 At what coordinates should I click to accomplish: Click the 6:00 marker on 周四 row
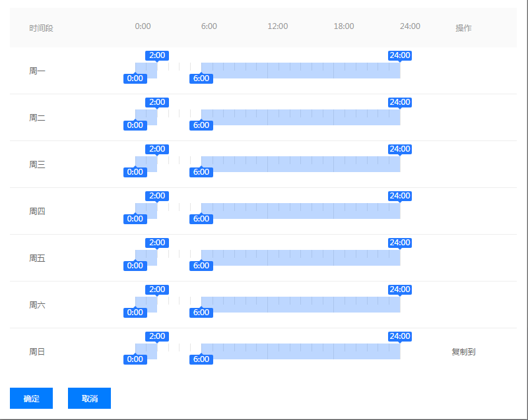201,219
